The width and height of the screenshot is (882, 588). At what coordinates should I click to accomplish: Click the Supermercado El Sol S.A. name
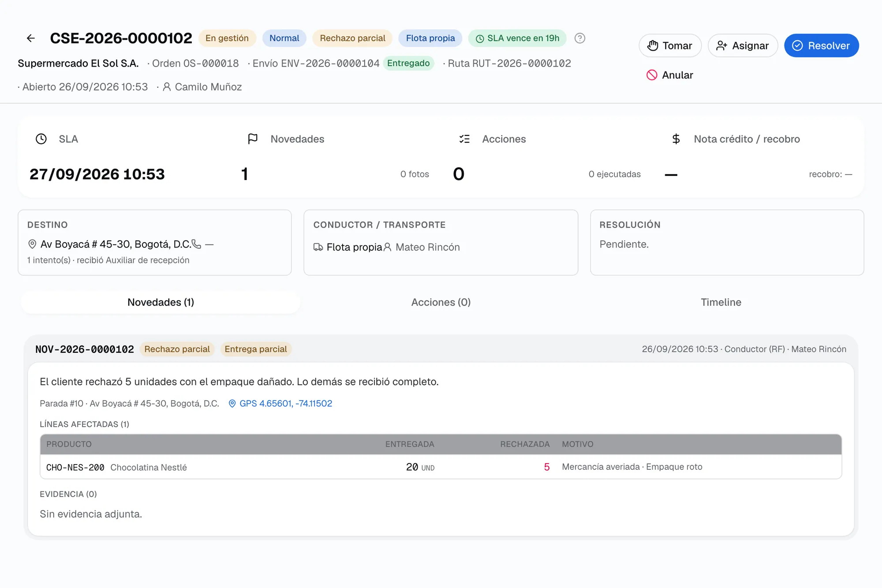[78, 64]
